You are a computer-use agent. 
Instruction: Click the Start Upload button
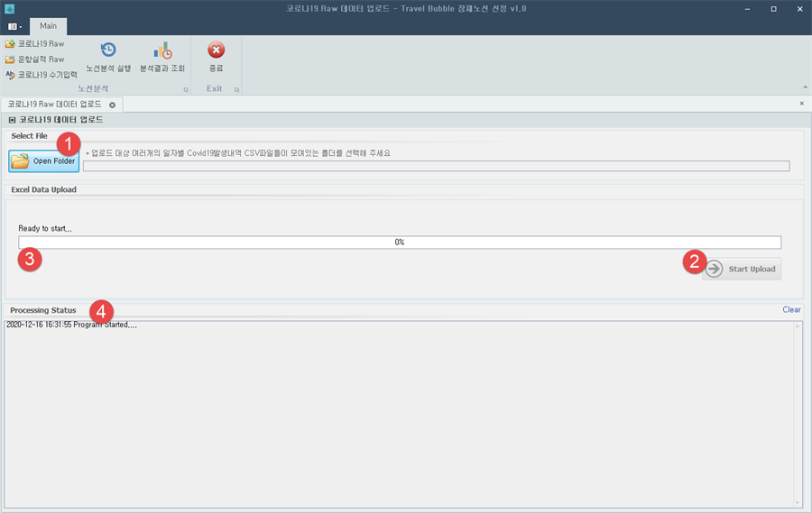pos(742,269)
